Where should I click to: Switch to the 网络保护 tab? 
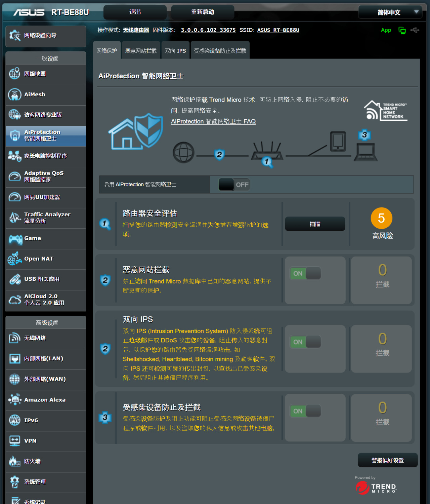pos(107,50)
